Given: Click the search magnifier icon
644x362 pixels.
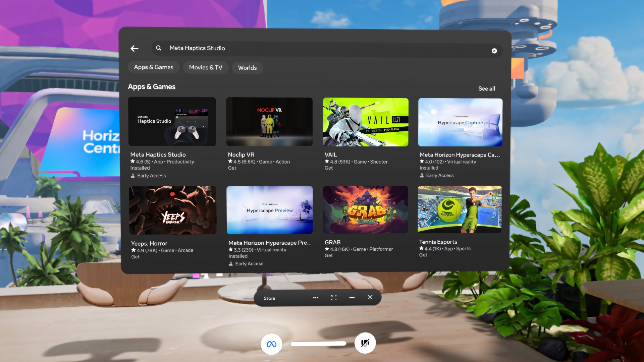Looking at the screenshot, I should pos(159,48).
